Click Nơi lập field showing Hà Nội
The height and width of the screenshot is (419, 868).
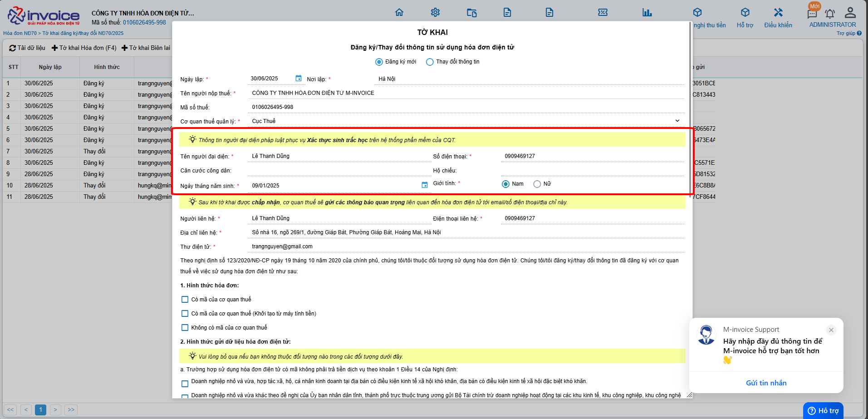click(x=530, y=79)
